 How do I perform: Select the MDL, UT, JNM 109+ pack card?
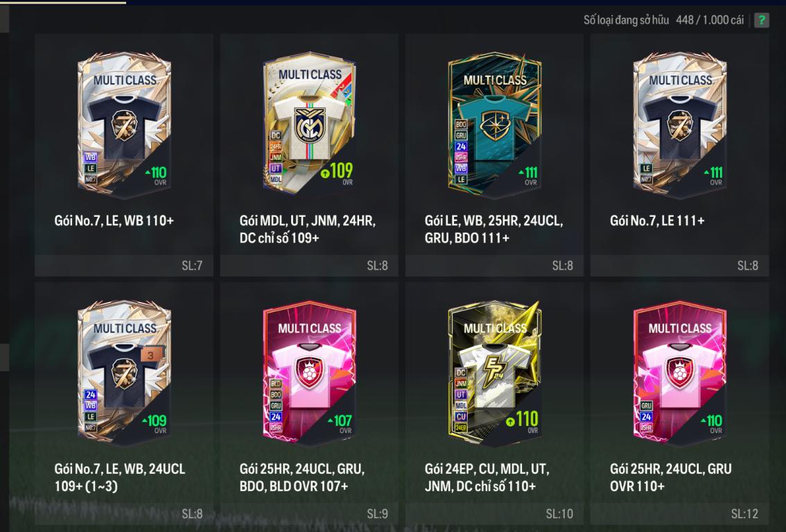click(309, 124)
